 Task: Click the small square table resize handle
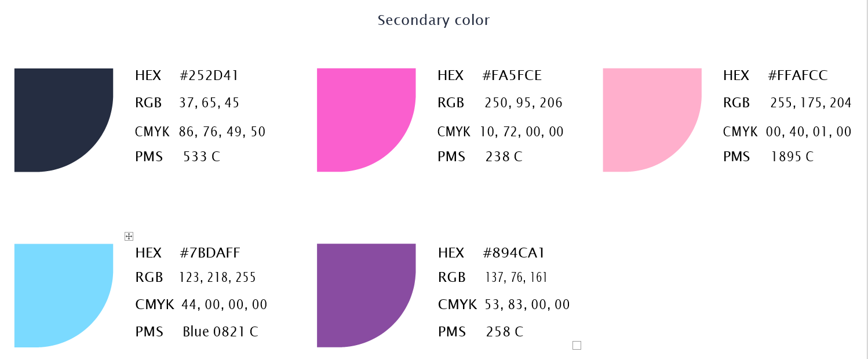coord(577,346)
